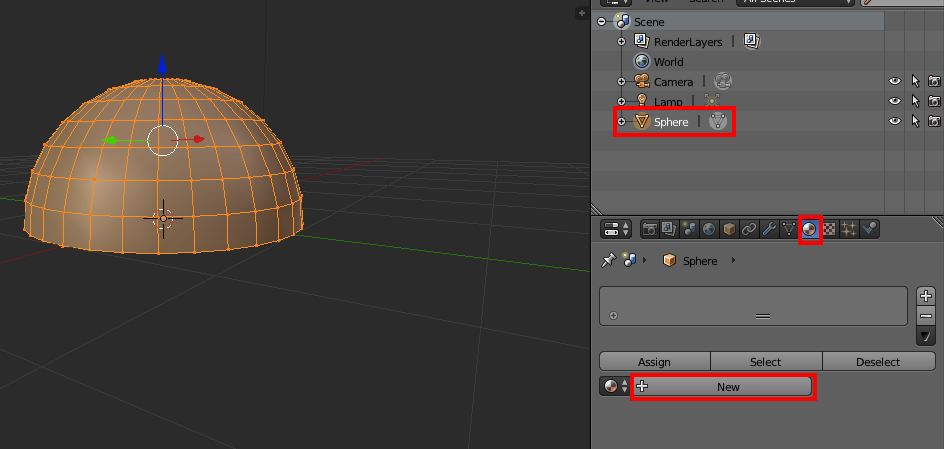Expand the Lamp entry in the Outliner

pos(622,101)
